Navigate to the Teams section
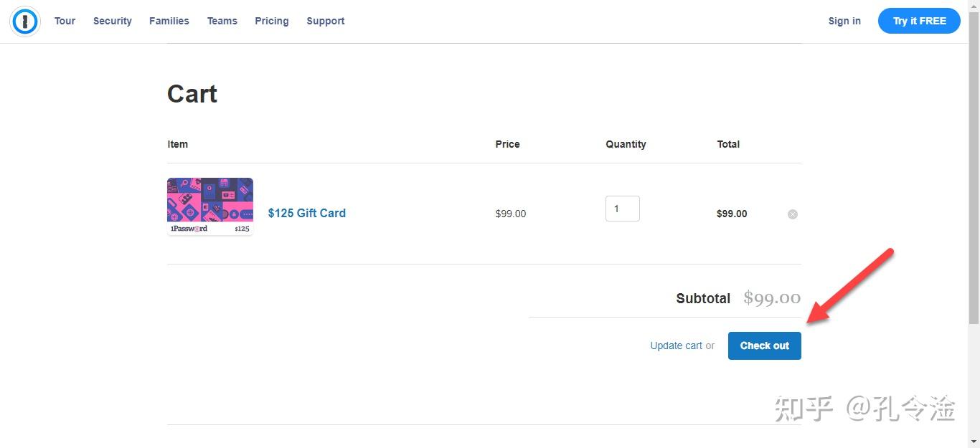The width and height of the screenshot is (980, 448). click(222, 21)
